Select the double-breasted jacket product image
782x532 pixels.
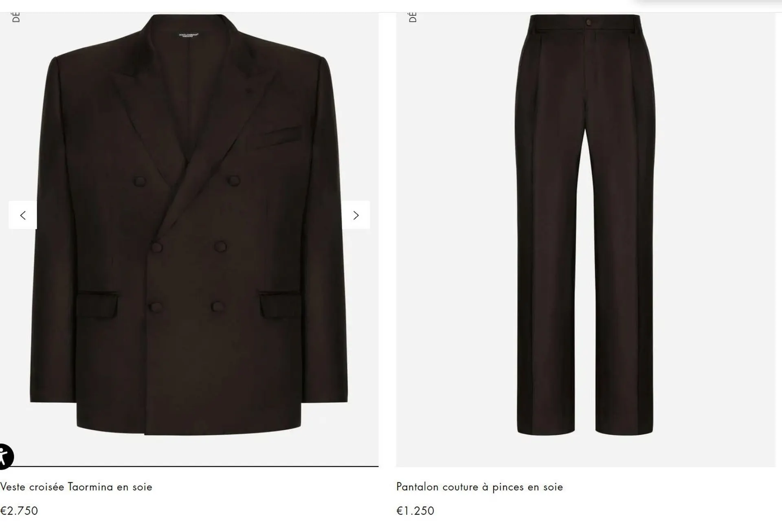[x=189, y=224]
